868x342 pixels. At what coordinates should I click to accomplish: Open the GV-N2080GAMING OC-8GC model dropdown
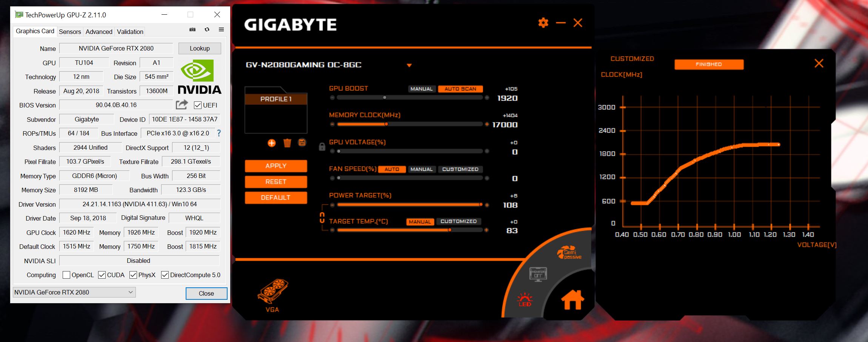pos(409,65)
